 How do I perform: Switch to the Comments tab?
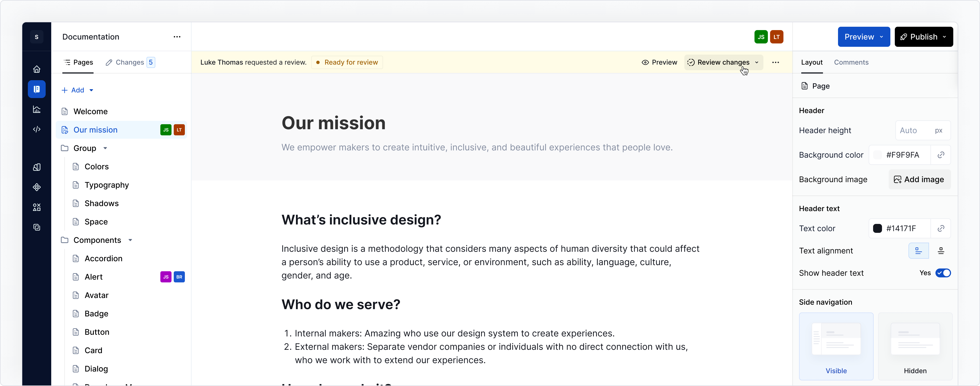click(851, 62)
